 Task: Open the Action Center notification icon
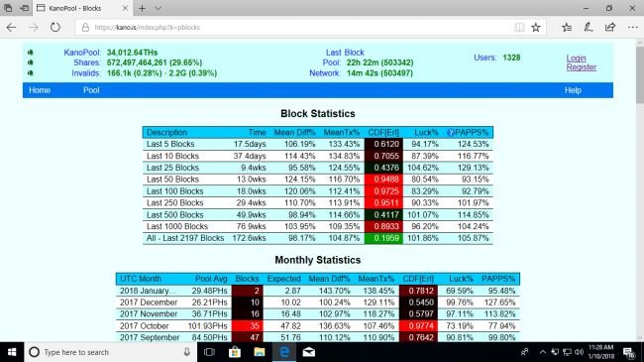(629, 352)
